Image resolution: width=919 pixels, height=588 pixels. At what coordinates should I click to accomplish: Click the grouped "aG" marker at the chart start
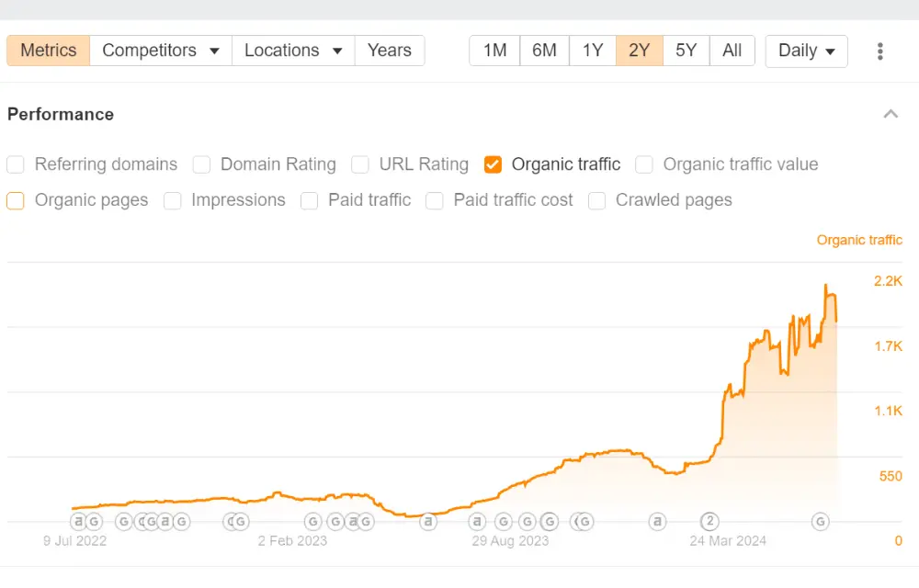[84, 521]
